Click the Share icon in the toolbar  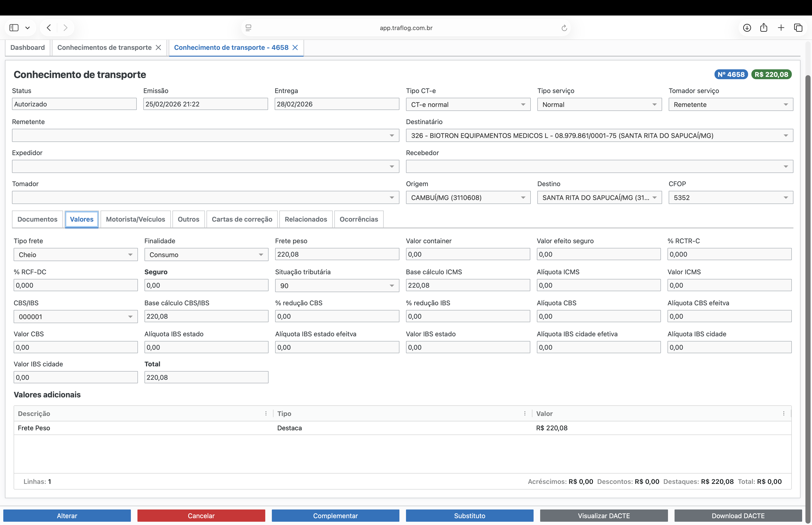[x=764, y=28]
